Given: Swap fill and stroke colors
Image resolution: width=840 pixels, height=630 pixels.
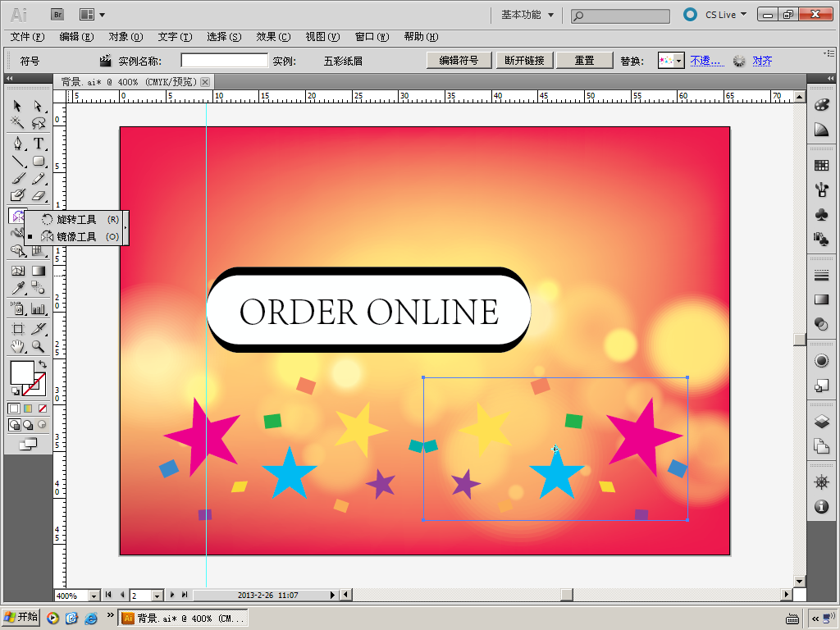Looking at the screenshot, I should pos(43,364).
